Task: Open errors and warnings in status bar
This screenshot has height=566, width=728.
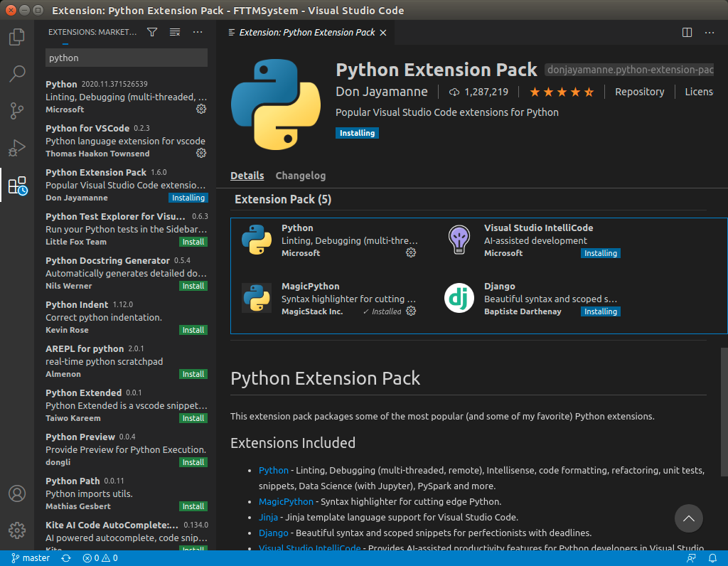Action: 100,558
